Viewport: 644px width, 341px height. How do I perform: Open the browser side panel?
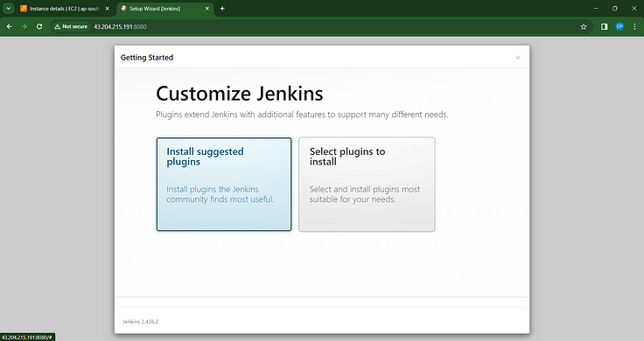tap(604, 27)
